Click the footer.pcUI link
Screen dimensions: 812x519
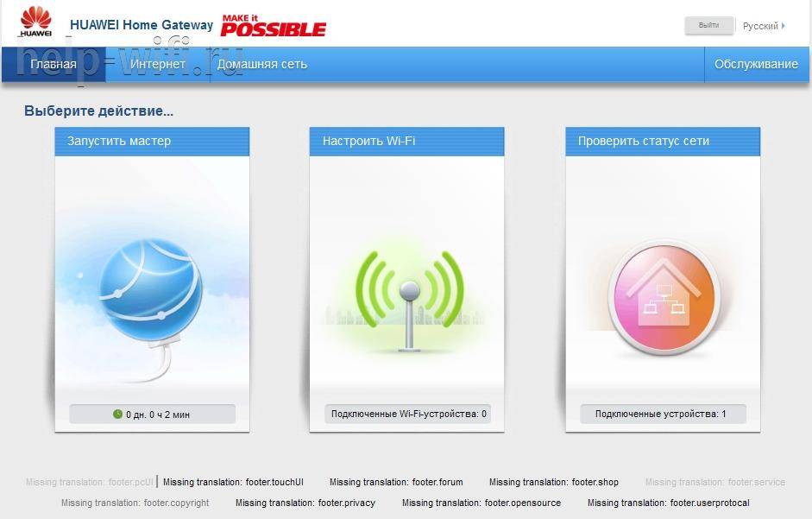click(x=90, y=482)
